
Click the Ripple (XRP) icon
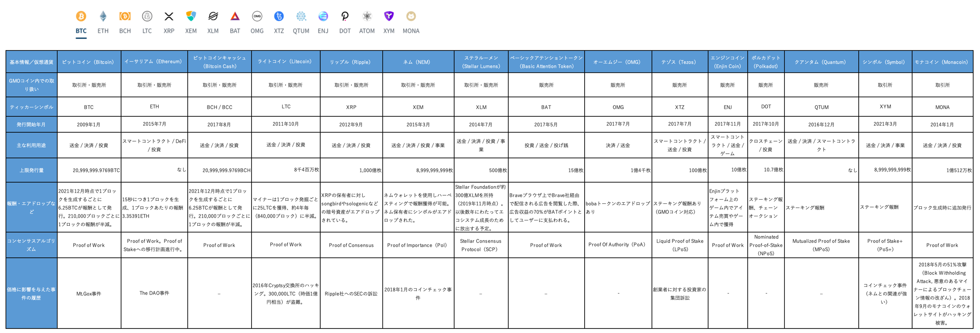[169, 16]
